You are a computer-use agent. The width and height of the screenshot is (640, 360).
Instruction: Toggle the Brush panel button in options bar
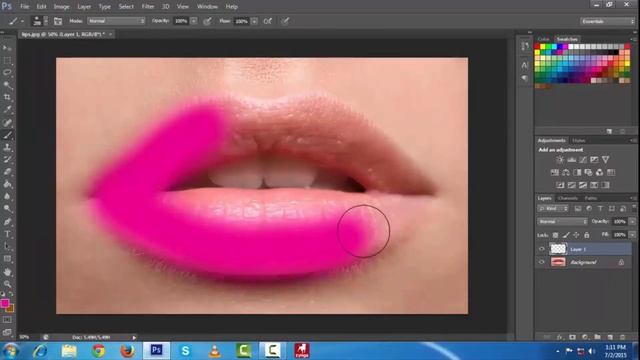point(58,21)
